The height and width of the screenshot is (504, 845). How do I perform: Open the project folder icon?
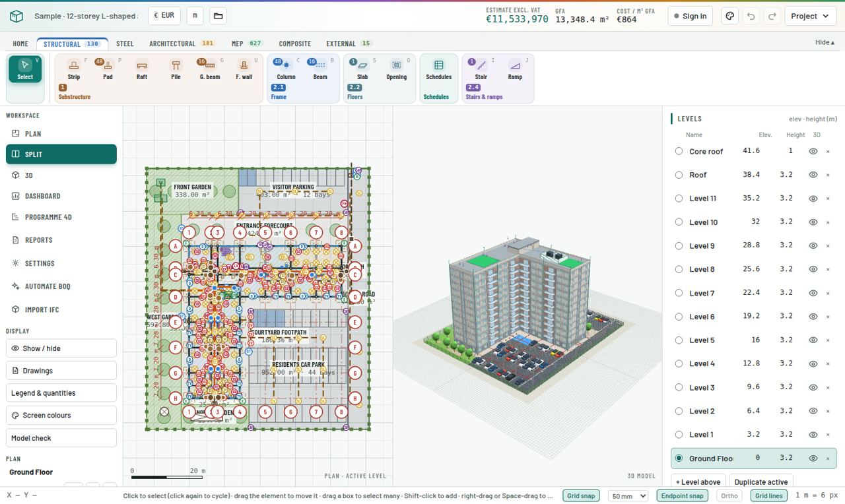pyautogui.click(x=218, y=16)
